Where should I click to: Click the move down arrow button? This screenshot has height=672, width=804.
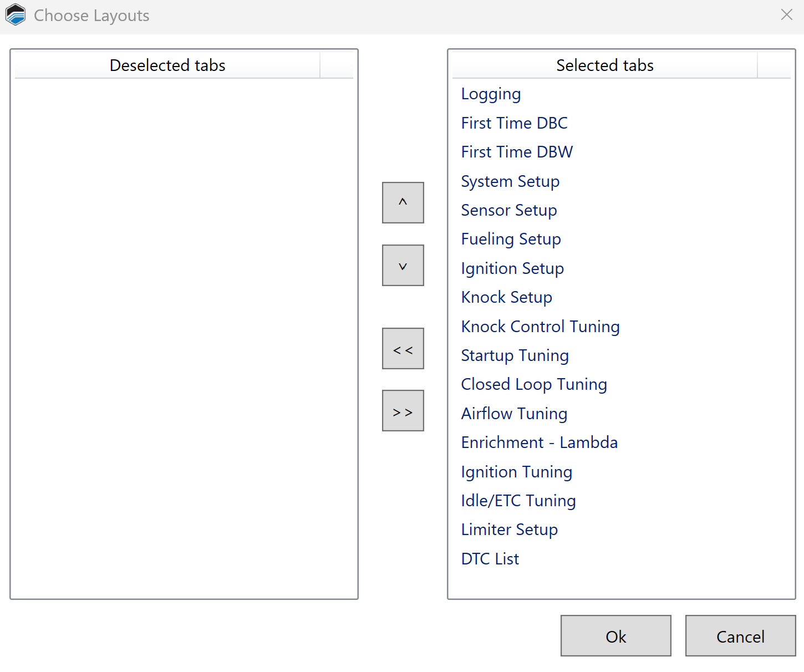tap(403, 266)
